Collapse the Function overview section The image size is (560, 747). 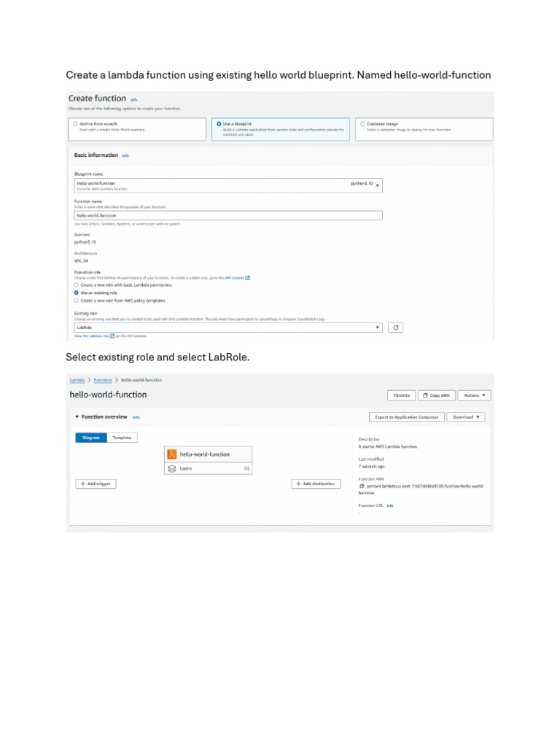(x=77, y=417)
